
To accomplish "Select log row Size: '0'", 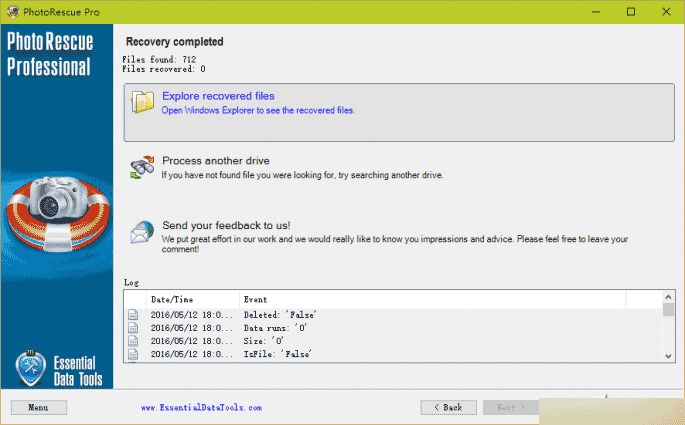I will click(393, 341).
